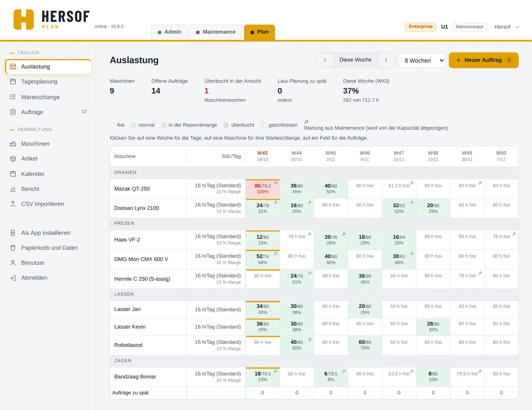Click the 'in der Reservemarge' legend box
532x410 pixels.
point(164,125)
